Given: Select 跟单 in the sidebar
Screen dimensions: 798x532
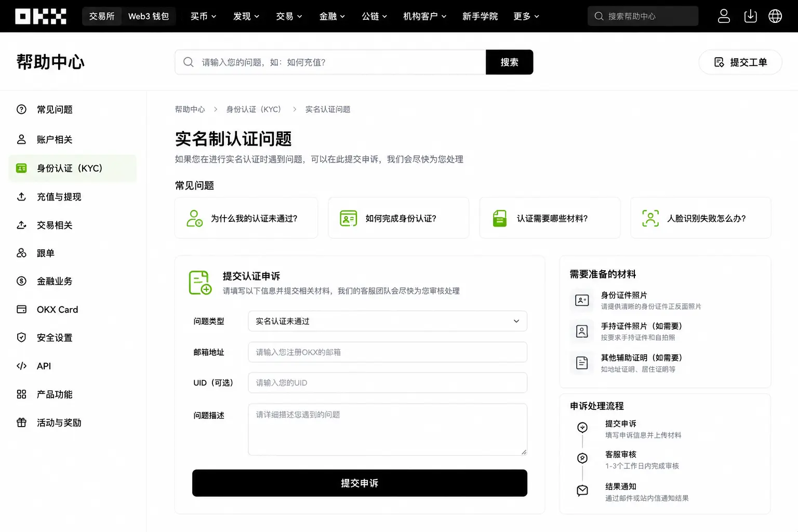Looking at the screenshot, I should (x=73, y=253).
